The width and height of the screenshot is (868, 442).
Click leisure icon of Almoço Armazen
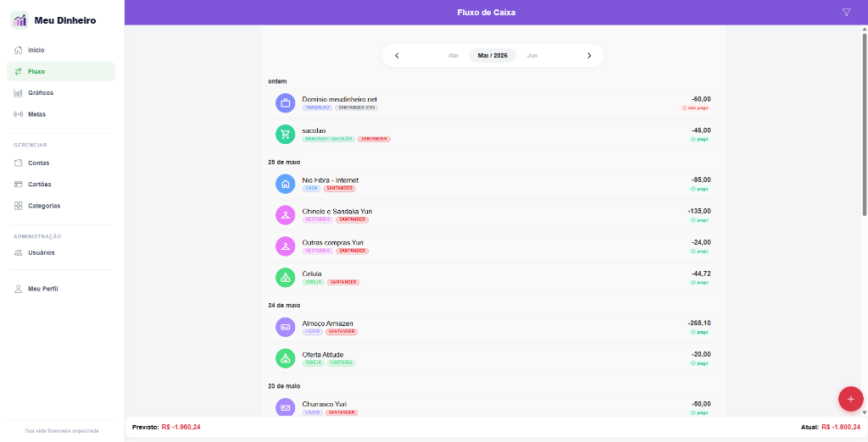tap(285, 327)
